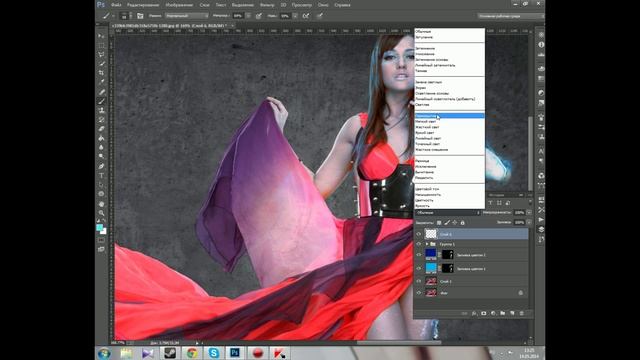Toggle lock transparent pixels
The image size is (640, 360).
(x=439, y=222)
